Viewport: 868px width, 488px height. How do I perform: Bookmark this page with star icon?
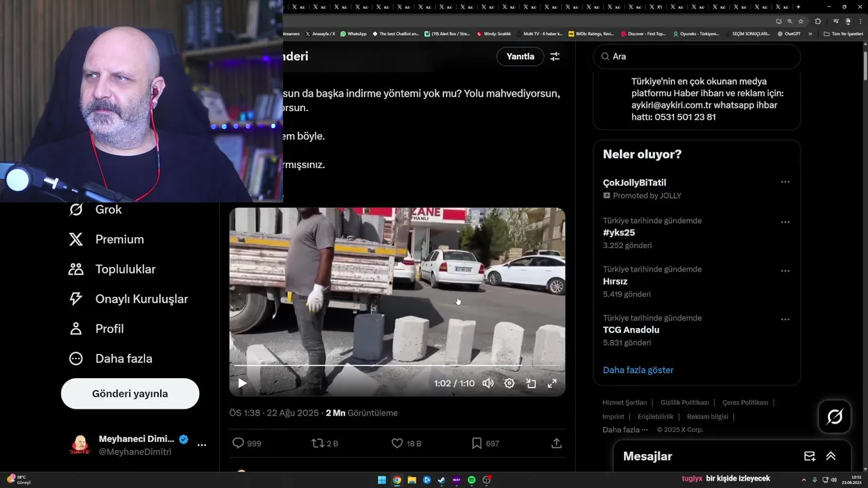tap(800, 21)
